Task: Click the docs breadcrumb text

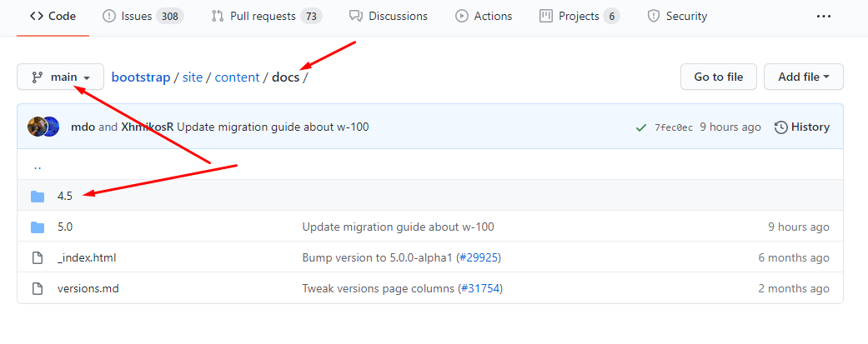Action: pos(286,77)
